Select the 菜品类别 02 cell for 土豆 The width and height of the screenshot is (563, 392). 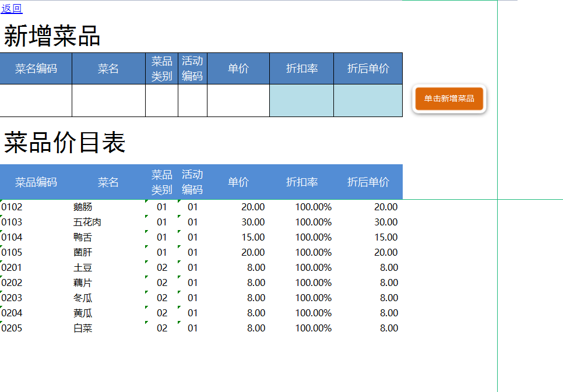click(x=161, y=267)
